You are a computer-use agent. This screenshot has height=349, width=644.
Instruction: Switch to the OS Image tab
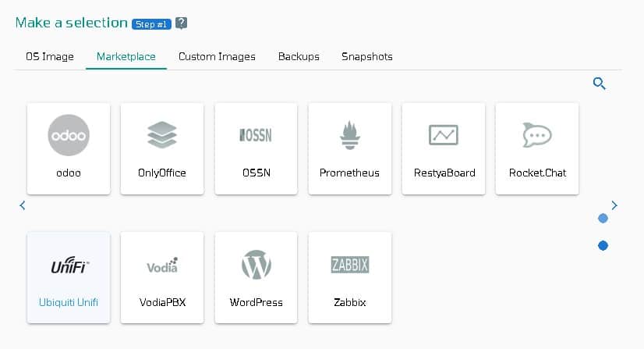[50, 56]
